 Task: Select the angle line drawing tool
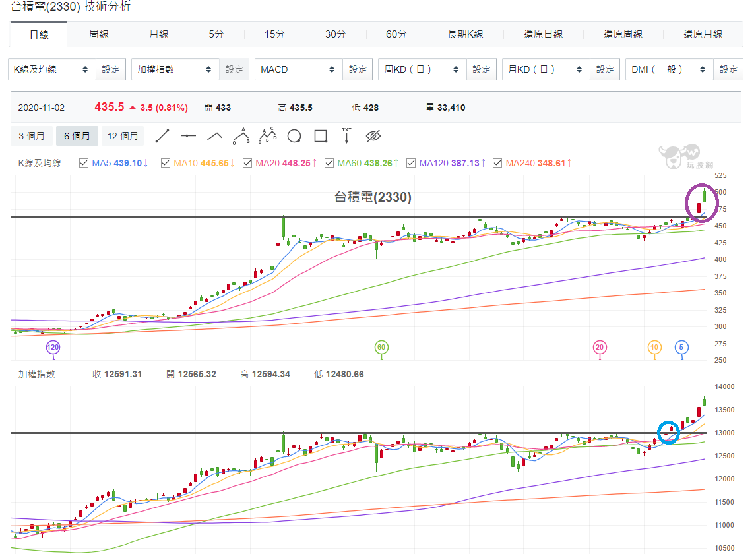point(214,136)
